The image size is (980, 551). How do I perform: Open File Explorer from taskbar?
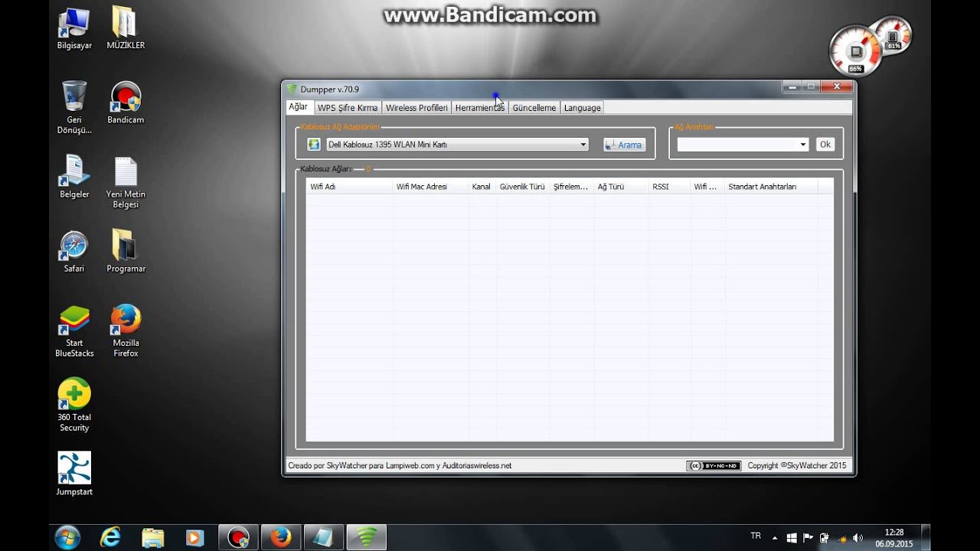click(x=153, y=537)
